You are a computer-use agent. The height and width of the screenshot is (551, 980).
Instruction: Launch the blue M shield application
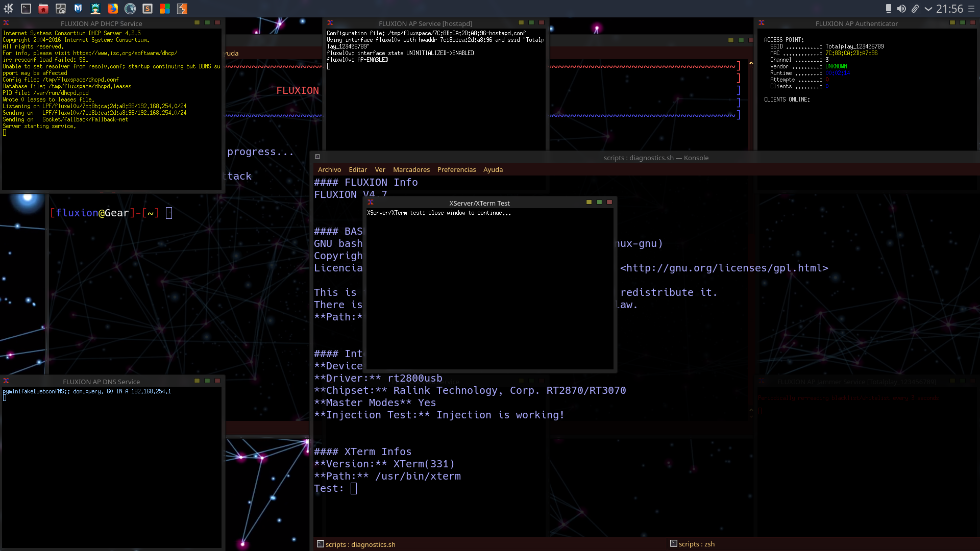[78, 8]
